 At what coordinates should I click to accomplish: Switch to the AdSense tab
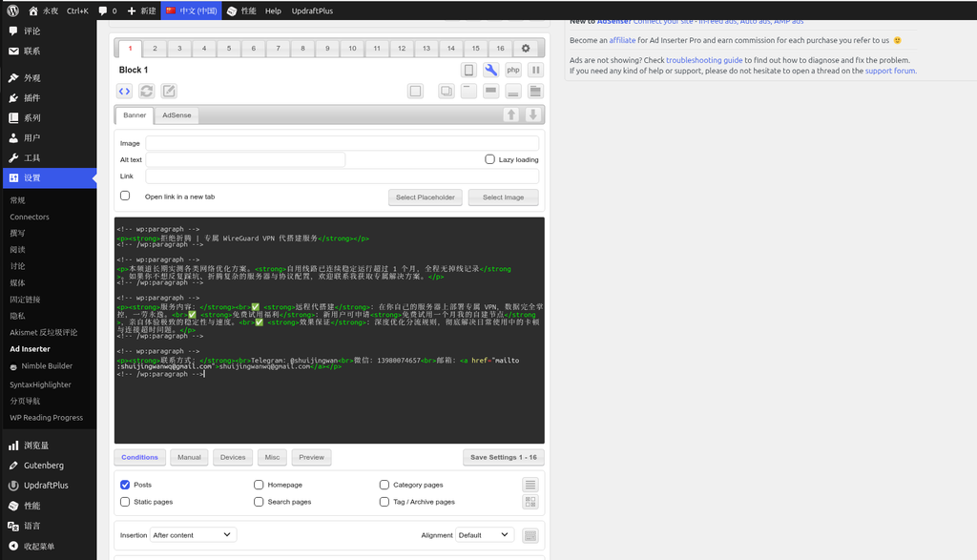[x=177, y=115]
